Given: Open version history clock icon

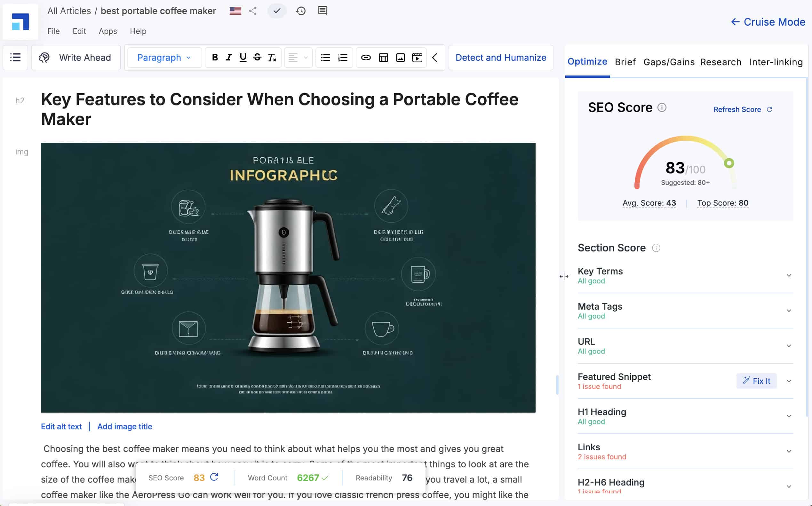Looking at the screenshot, I should [x=300, y=11].
